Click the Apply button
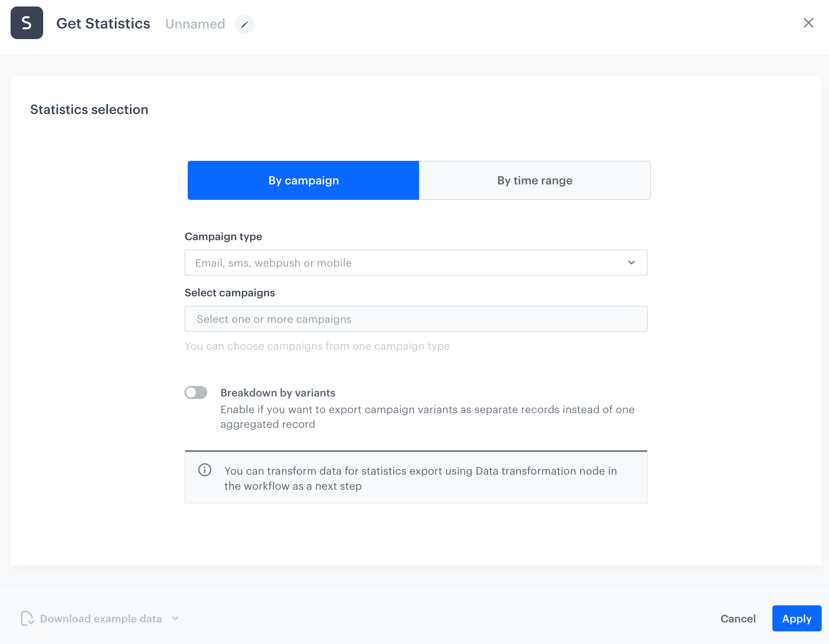The image size is (829, 644). 796,618
